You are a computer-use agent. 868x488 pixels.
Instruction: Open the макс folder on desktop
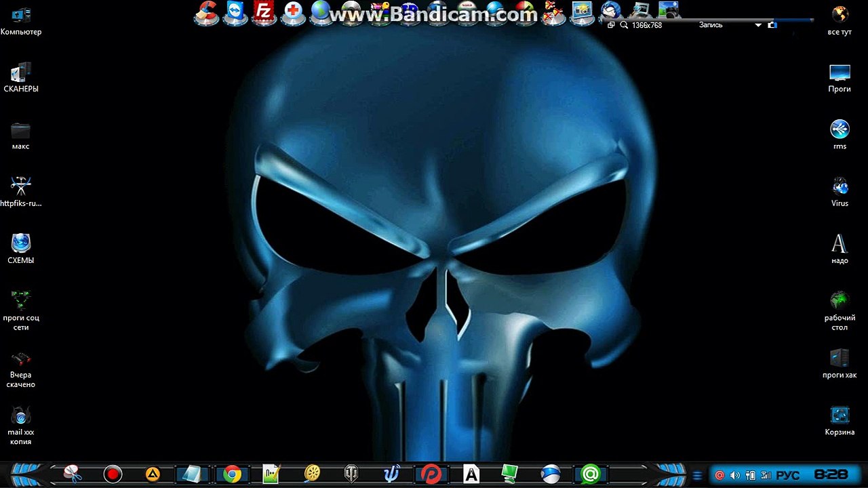[21, 135]
